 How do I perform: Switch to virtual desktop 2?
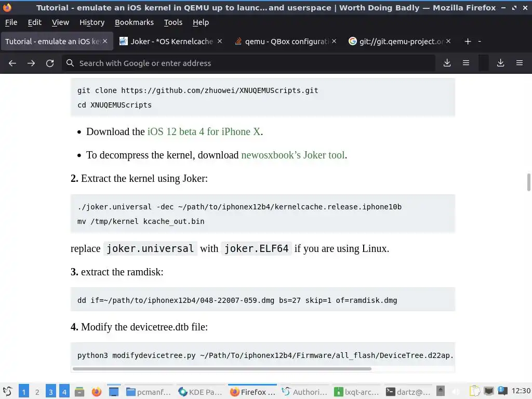[37, 392]
